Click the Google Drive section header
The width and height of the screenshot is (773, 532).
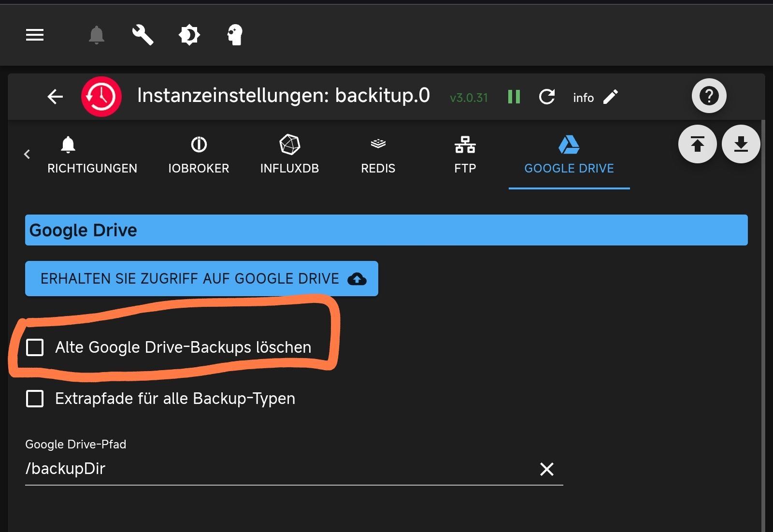[x=386, y=230]
